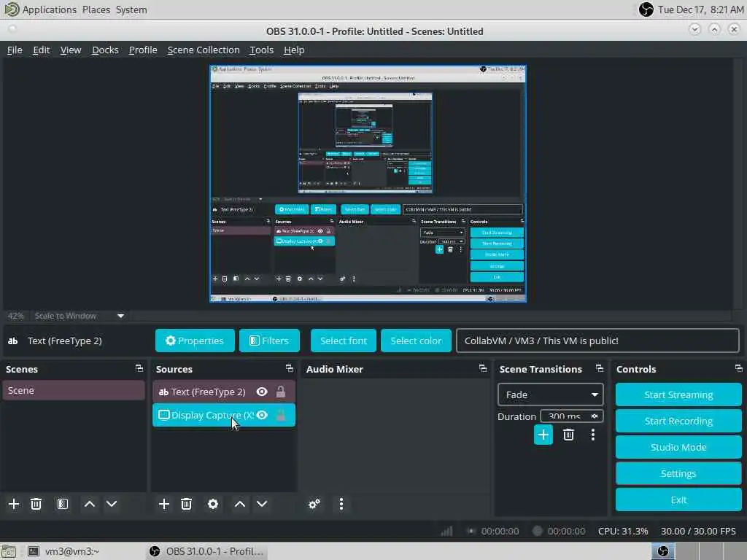
Task: Remove the selected source with the Sources trash icon
Action: (186, 504)
